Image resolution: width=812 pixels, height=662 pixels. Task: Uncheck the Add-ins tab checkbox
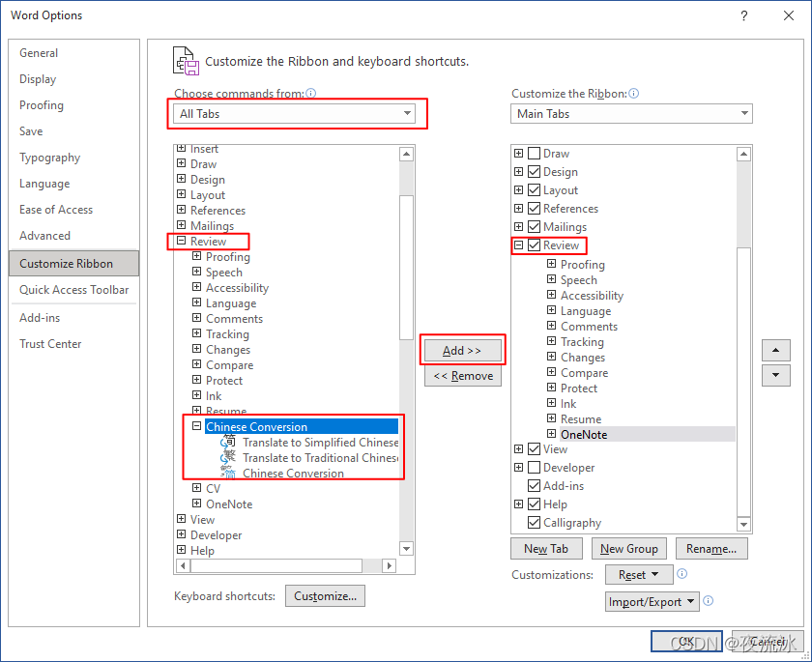coord(534,486)
